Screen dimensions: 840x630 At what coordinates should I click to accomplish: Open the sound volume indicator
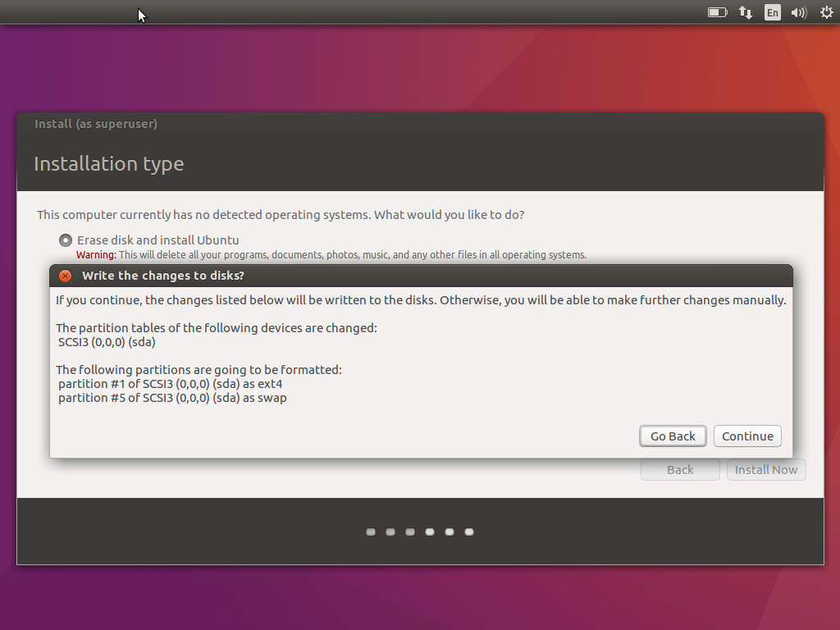pyautogui.click(x=799, y=11)
